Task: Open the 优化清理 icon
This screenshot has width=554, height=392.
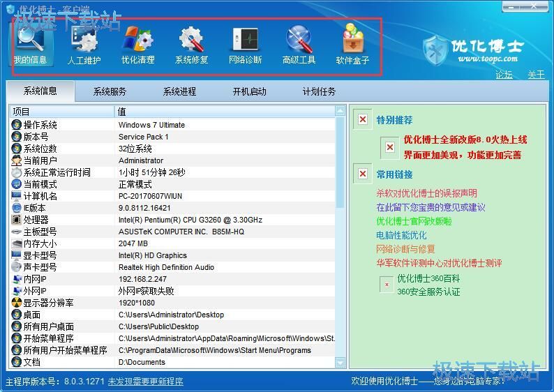Action: (137, 40)
